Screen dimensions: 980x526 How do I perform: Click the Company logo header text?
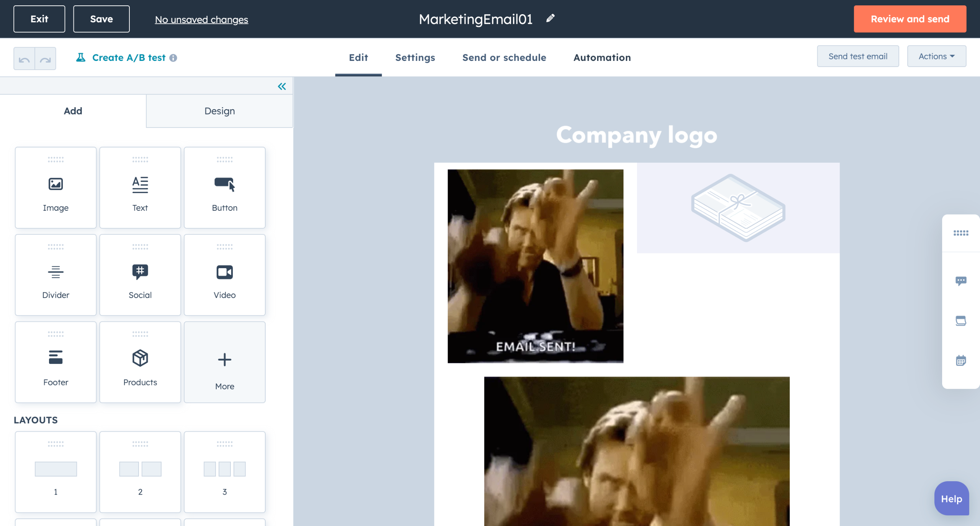(x=637, y=135)
